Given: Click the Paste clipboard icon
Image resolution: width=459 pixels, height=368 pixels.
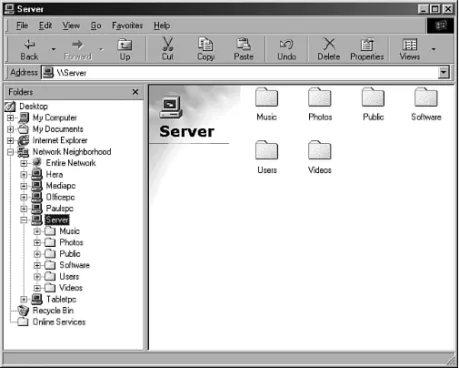Looking at the screenshot, I should pos(244,44).
